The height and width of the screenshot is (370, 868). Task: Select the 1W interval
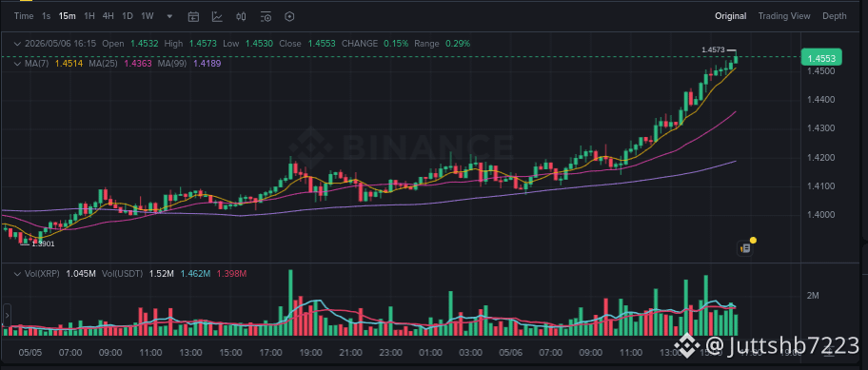[148, 16]
